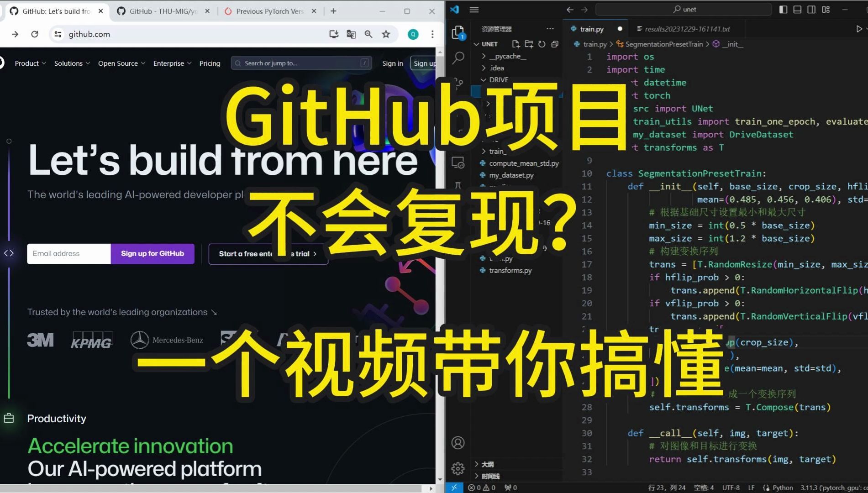
Task: Reload the GitHub page in Chrome
Action: 35,34
